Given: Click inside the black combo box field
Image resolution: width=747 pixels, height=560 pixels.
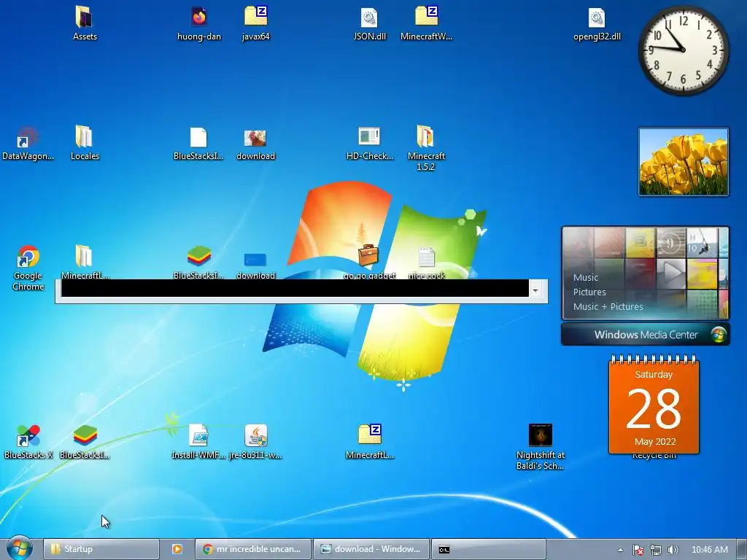Looking at the screenshot, I should click(295, 289).
